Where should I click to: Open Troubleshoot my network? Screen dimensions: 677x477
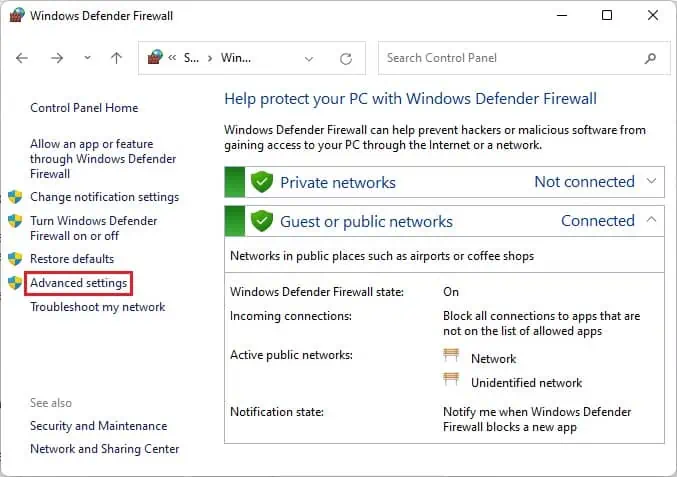coord(98,307)
